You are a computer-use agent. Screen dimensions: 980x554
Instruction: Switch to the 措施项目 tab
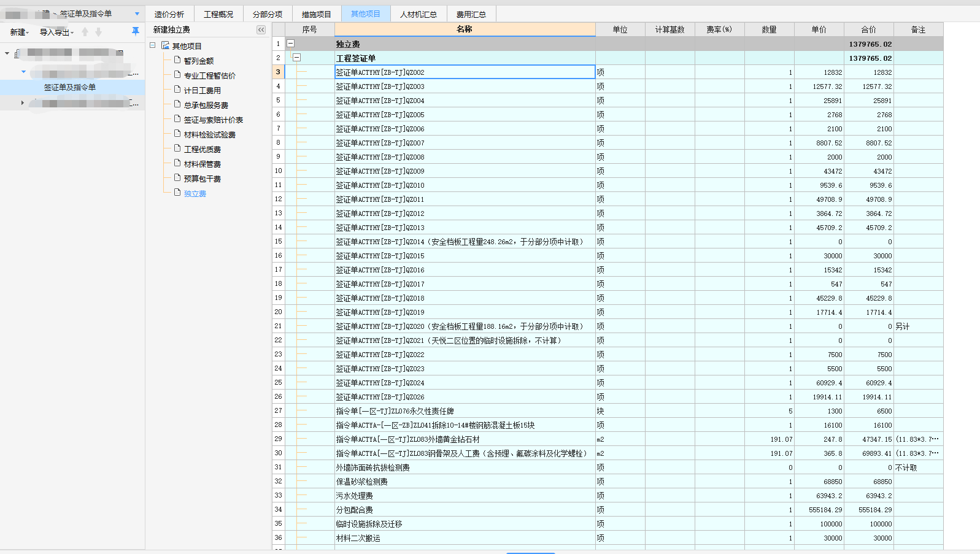[317, 14]
